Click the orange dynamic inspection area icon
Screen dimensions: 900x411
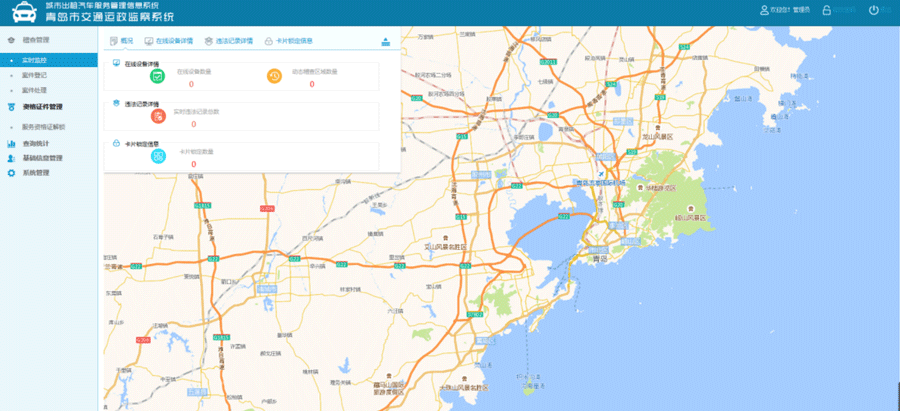pyautogui.click(x=274, y=77)
